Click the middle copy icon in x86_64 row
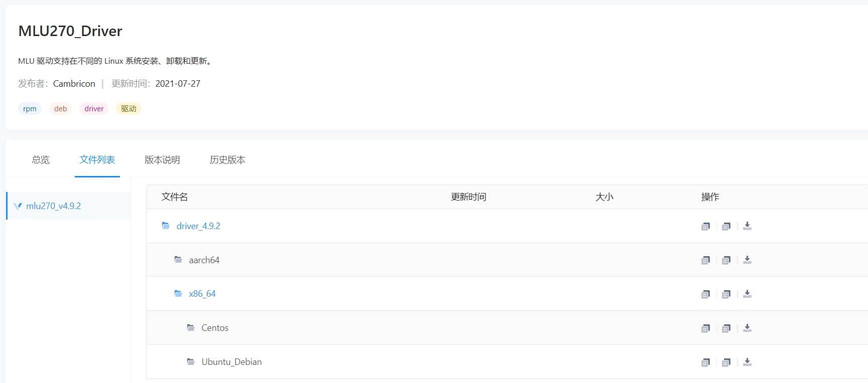The image size is (868, 383). [x=726, y=294]
